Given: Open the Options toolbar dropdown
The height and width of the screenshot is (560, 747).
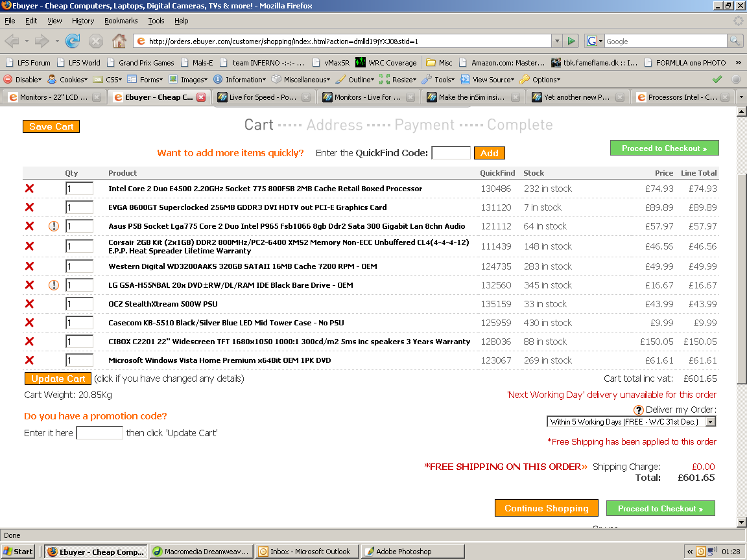Looking at the screenshot, I should coord(540,80).
